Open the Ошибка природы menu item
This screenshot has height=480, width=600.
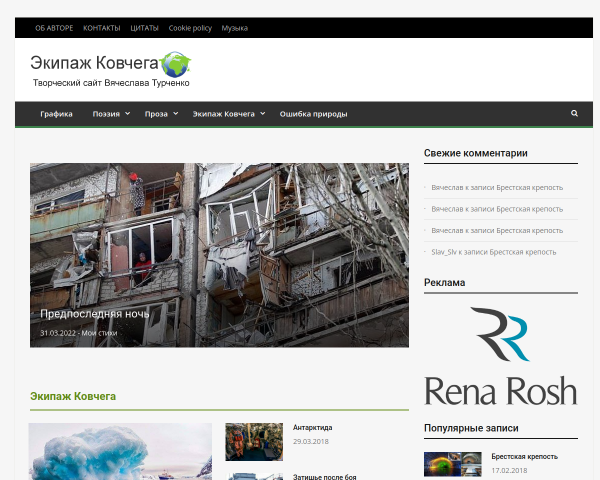click(313, 114)
